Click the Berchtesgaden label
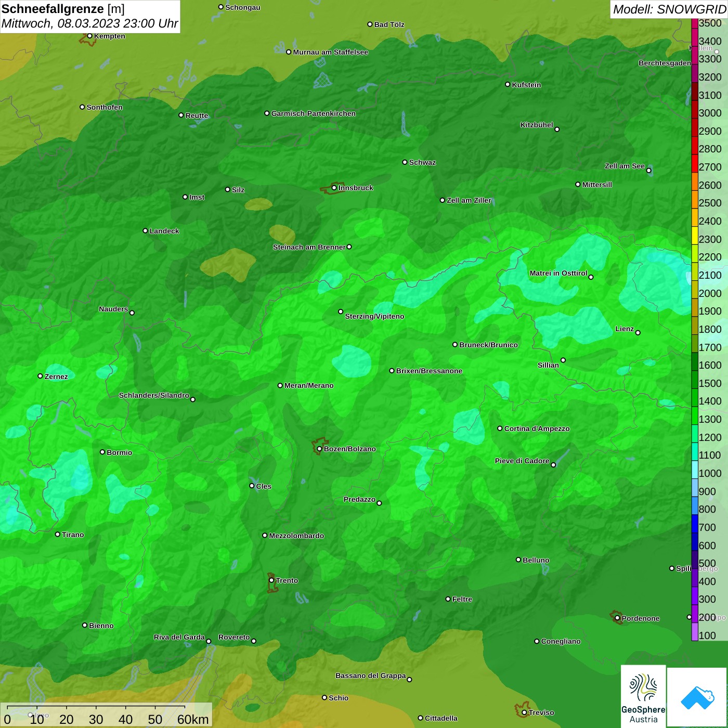The height and width of the screenshot is (728, 728). 665,63
